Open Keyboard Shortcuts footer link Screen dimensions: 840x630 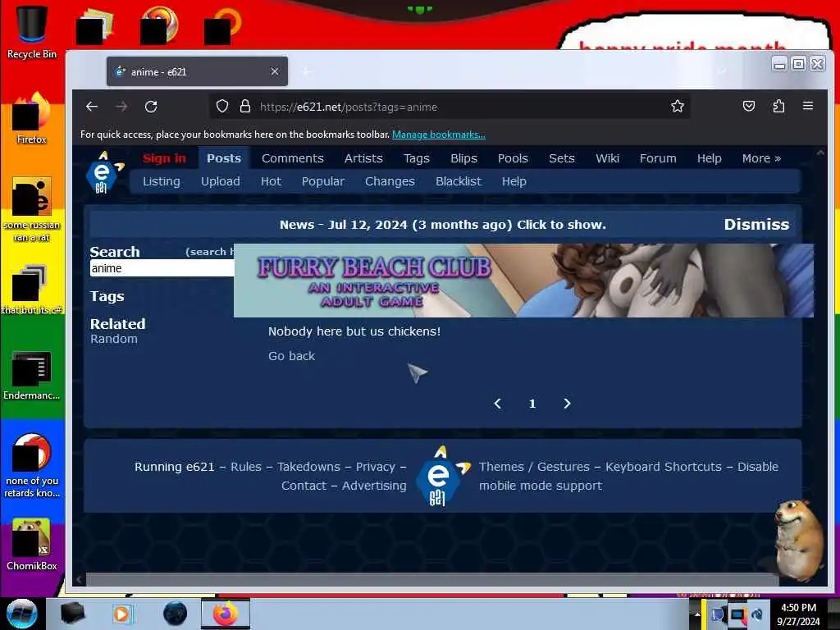(663, 467)
